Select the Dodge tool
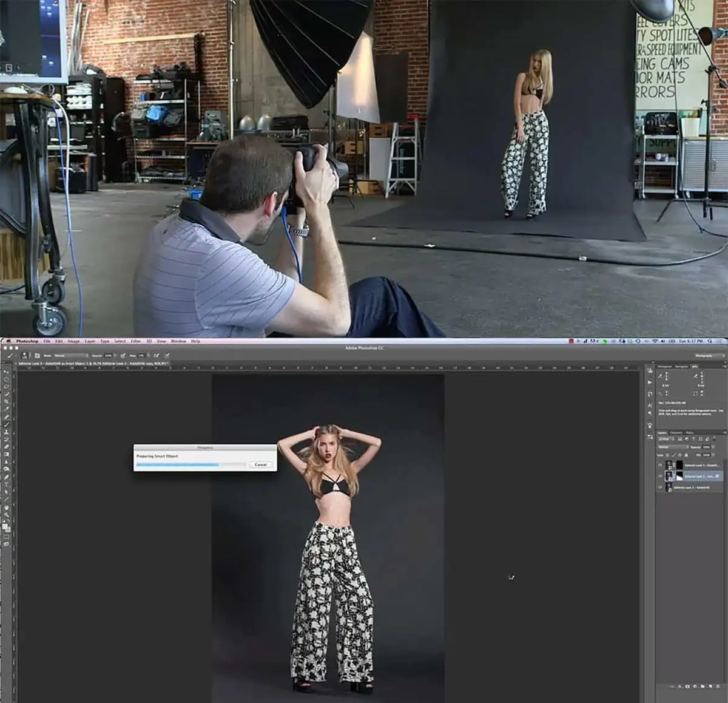728x703 pixels. click(x=7, y=470)
